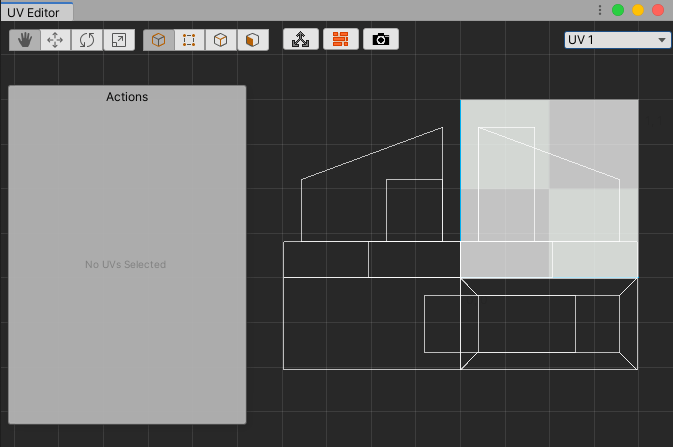This screenshot has width=673, height=447.
Task: Select the Pan hand tool
Action: pyautogui.click(x=25, y=40)
